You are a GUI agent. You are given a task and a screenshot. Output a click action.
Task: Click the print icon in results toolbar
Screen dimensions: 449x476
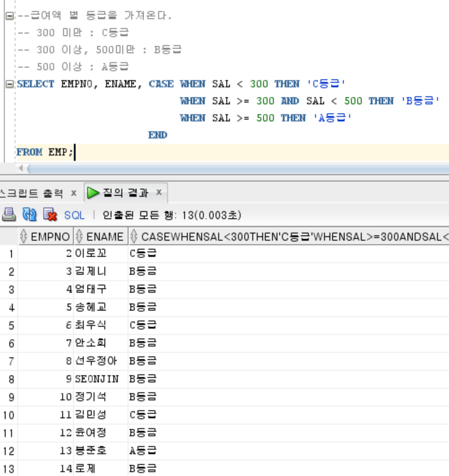[9, 215]
